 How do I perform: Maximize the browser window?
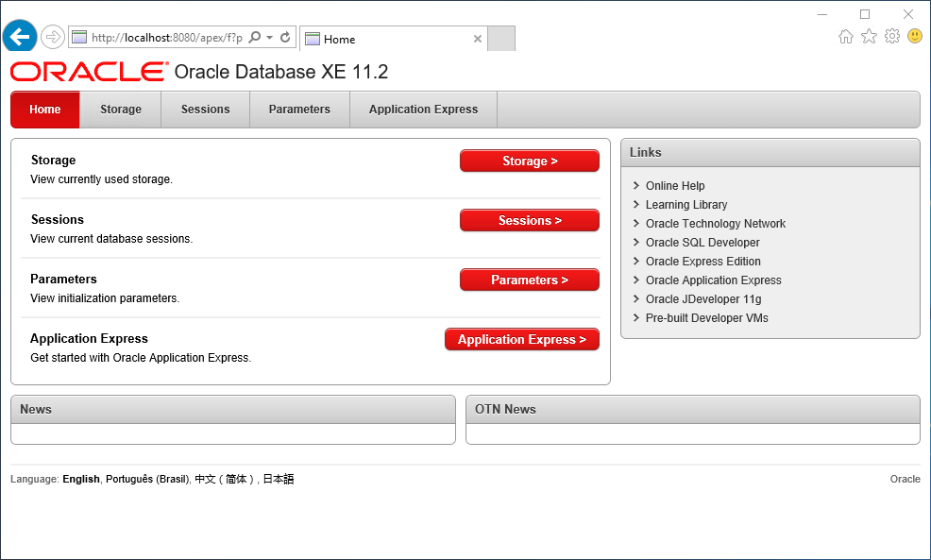pyautogui.click(x=865, y=14)
